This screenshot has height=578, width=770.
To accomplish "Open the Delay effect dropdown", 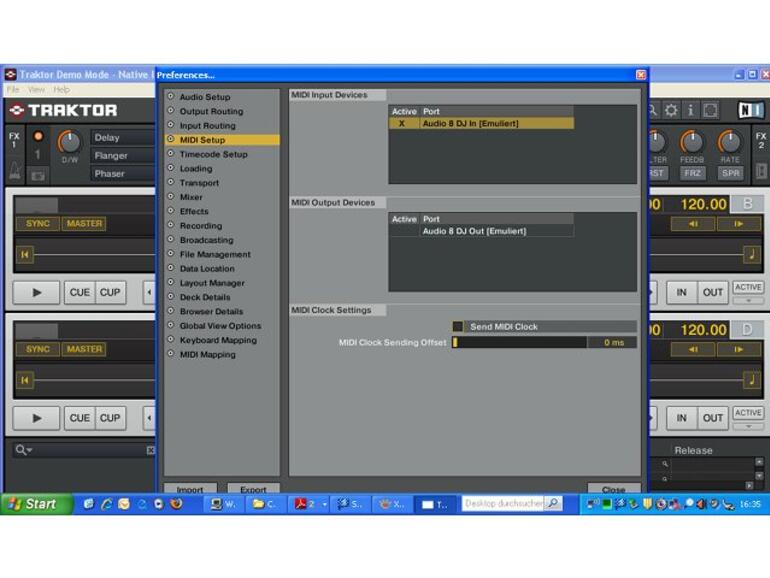I will point(123,138).
